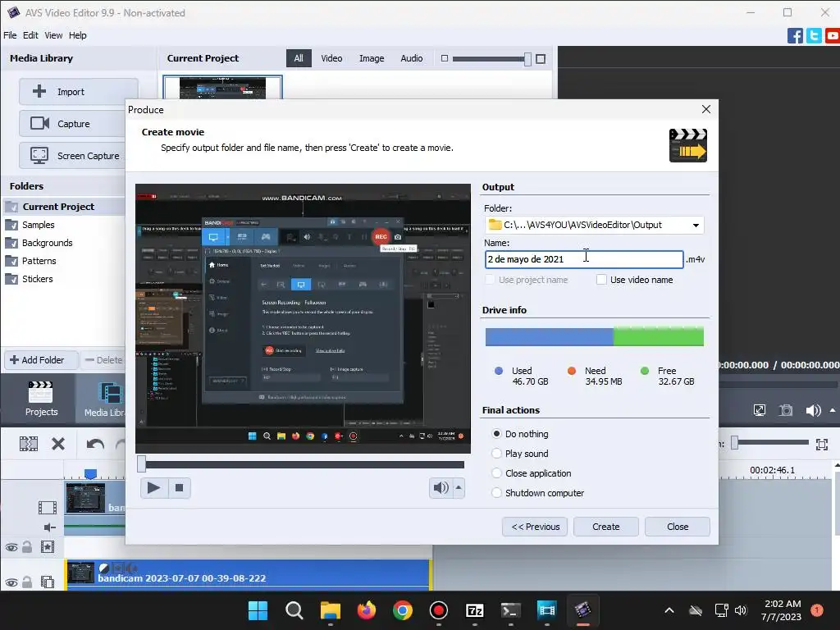Open the File menu
This screenshot has width=840, height=630.
[10, 35]
